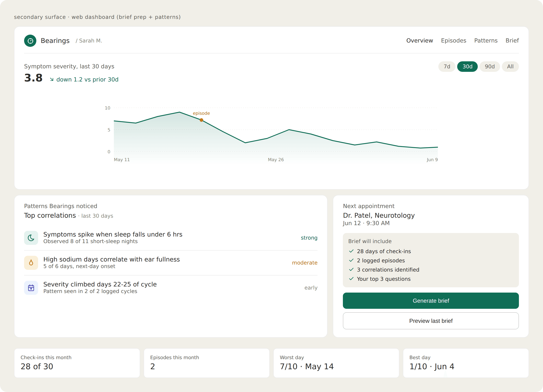
Task: Click Your top 3 questions text
Action: pos(384,279)
